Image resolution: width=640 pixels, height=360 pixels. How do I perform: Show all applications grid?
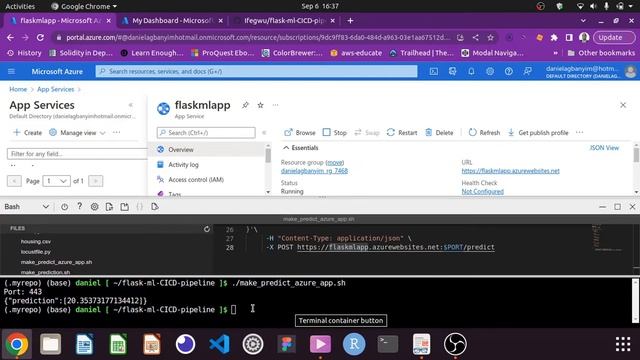pos(623,344)
